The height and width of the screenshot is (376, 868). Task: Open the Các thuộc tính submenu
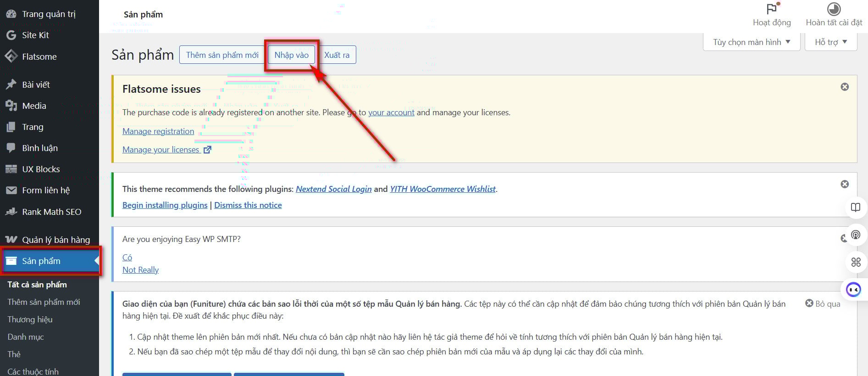click(x=33, y=371)
